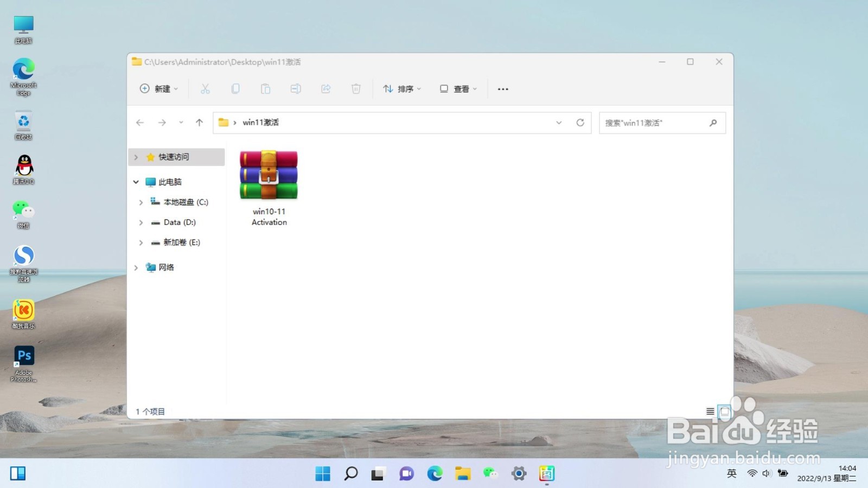
Task: Go up one folder level
Action: [199, 123]
